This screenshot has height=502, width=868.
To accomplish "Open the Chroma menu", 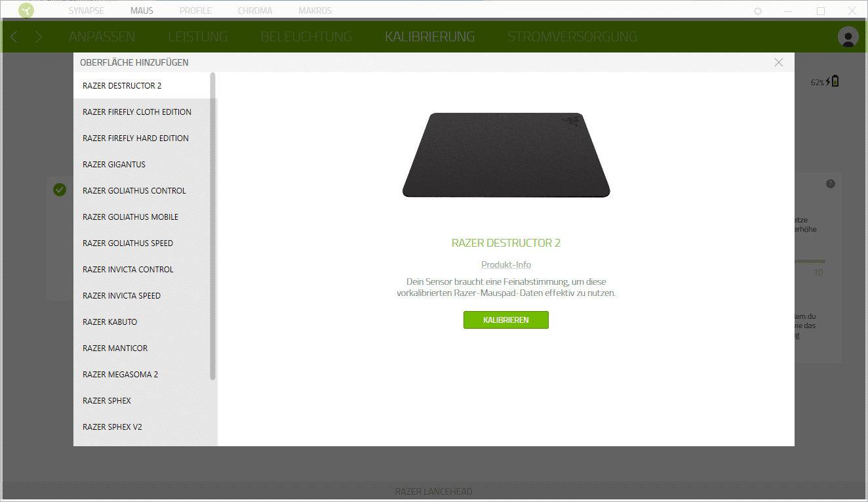I will pyautogui.click(x=254, y=10).
